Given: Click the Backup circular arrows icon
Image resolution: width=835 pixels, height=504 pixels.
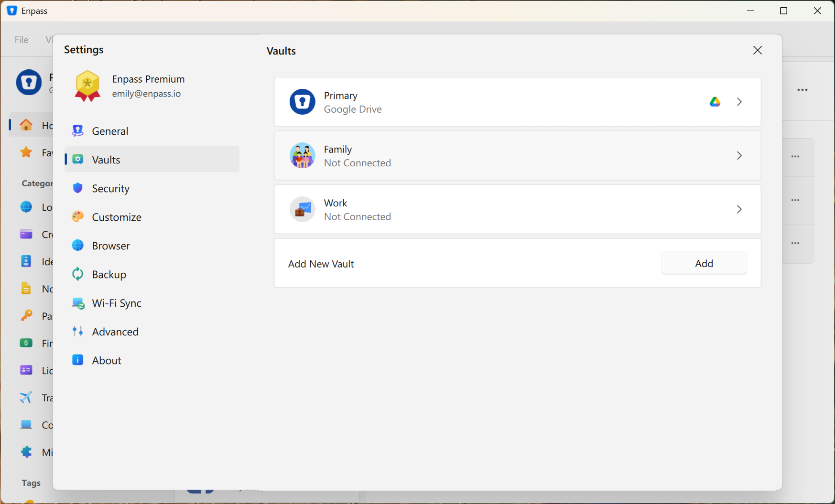Looking at the screenshot, I should pyautogui.click(x=77, y=274).
